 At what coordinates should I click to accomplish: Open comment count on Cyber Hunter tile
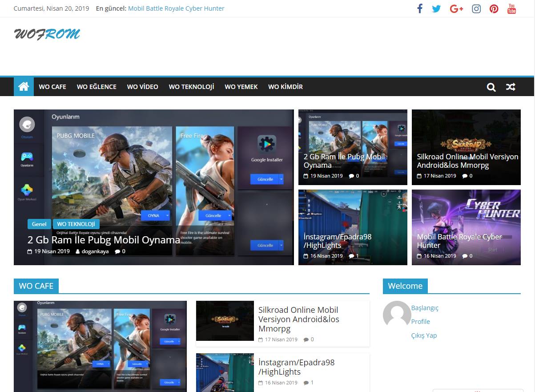(467, 256)
